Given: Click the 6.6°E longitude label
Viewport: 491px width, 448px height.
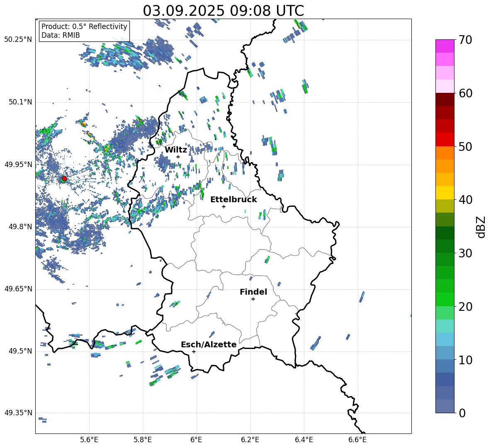Looking at the screenshot, I should point(357,440).
